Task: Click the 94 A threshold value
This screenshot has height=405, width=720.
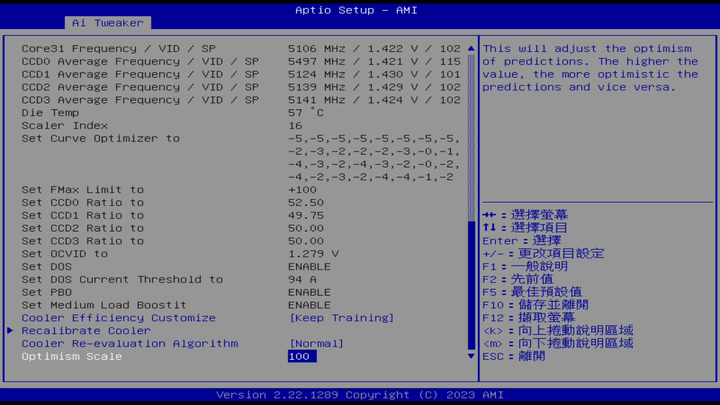Action: point(302,280)
